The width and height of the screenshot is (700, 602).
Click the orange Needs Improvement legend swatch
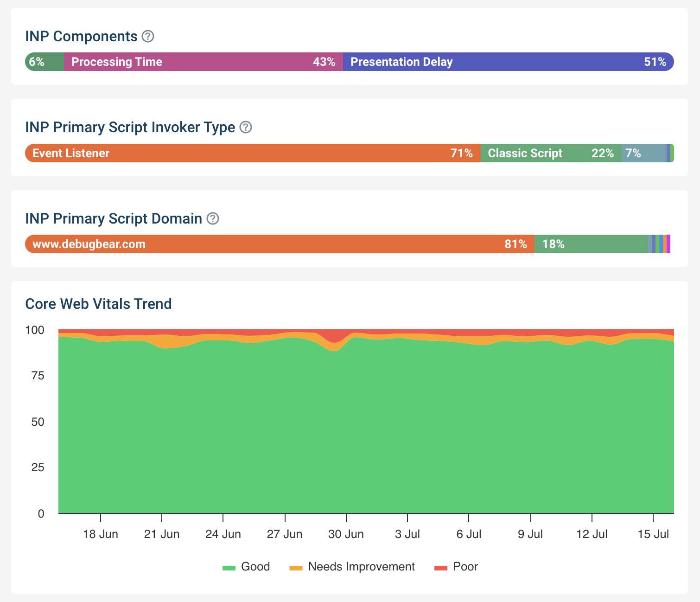(296, 568)
